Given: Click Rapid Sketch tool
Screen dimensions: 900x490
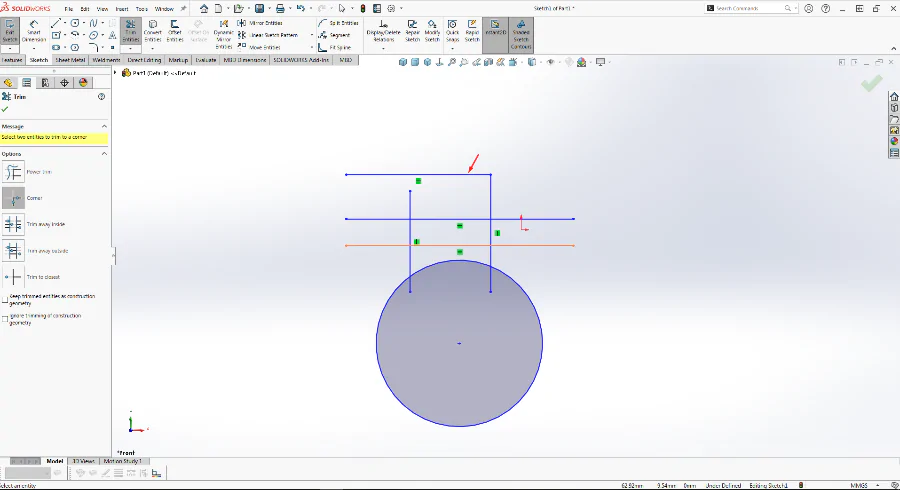Looking at the screenshot, I should pyautogui.click(x=472, y=31).
